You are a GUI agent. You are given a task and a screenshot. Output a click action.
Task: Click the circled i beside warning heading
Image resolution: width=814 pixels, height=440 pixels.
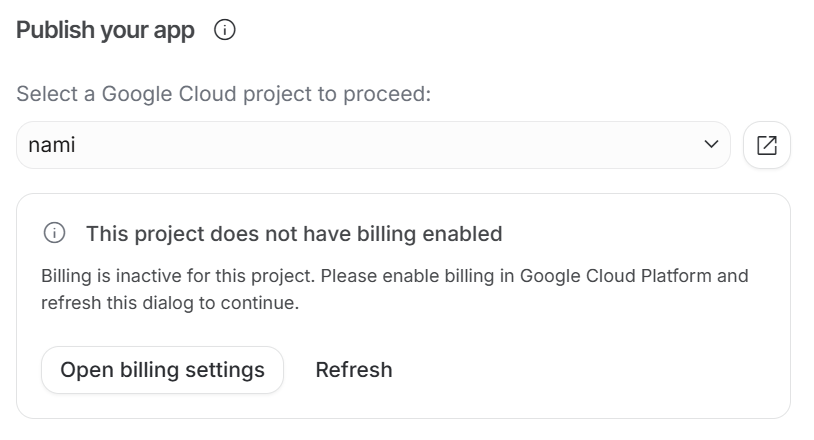tap(55, 233)
